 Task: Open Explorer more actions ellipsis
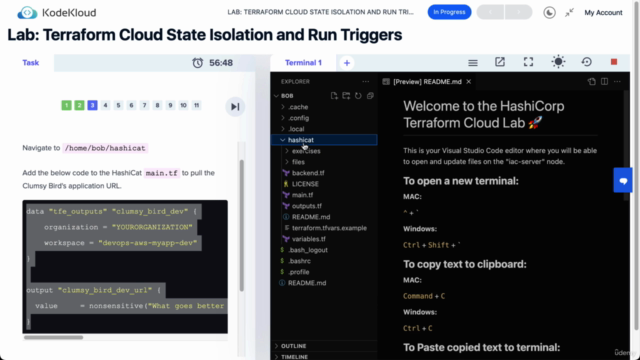click(x=366, y=82)
